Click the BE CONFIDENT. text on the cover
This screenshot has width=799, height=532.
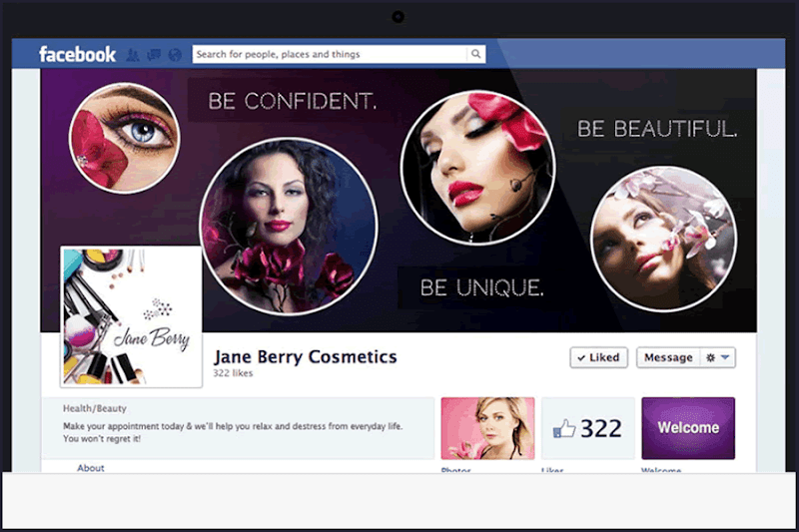coord(293,101)
